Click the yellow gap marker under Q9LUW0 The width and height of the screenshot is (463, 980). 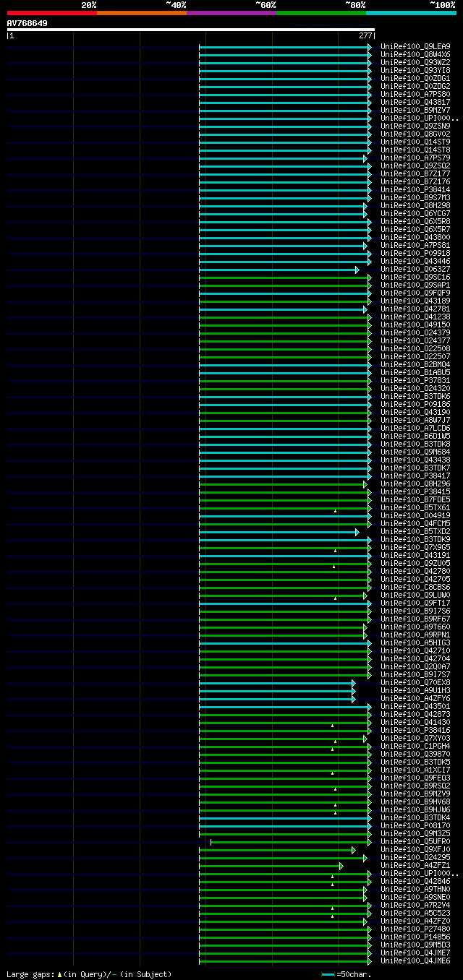[336, 598]
